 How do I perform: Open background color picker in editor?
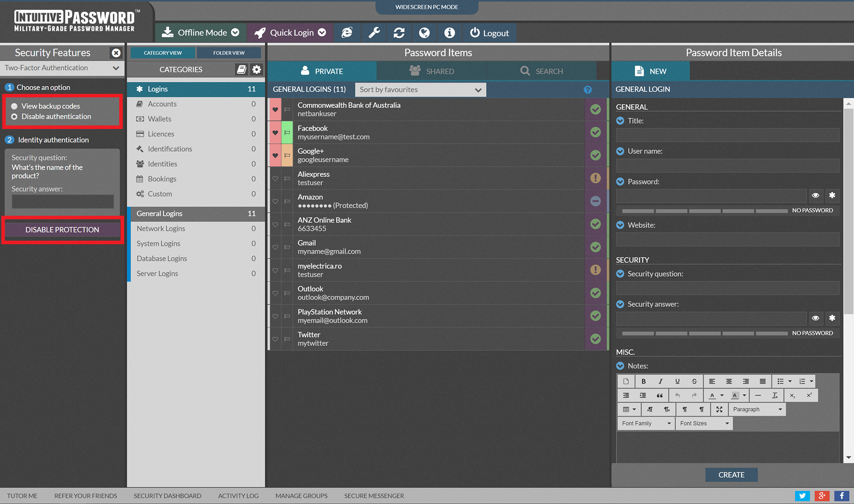click(739, 395)
